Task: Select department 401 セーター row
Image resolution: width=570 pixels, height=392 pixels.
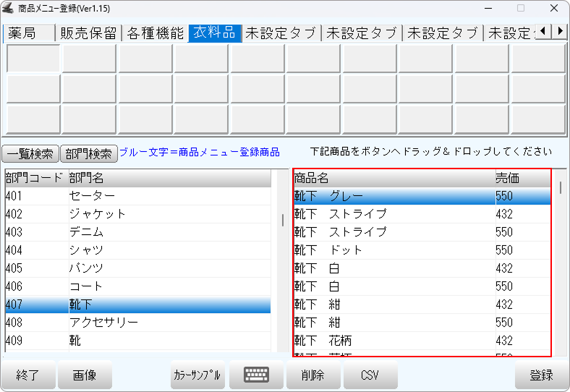Action: click(137, 197)
